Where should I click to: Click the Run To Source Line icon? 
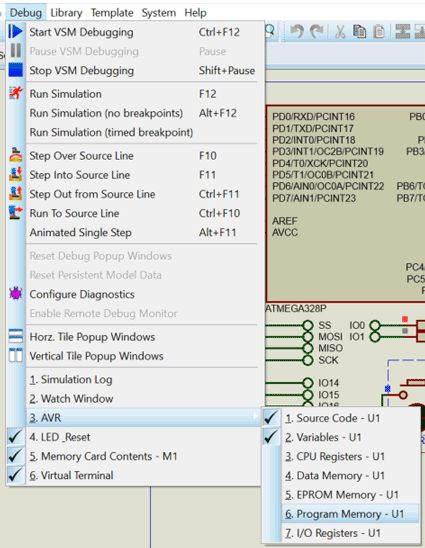coord(15,213)
